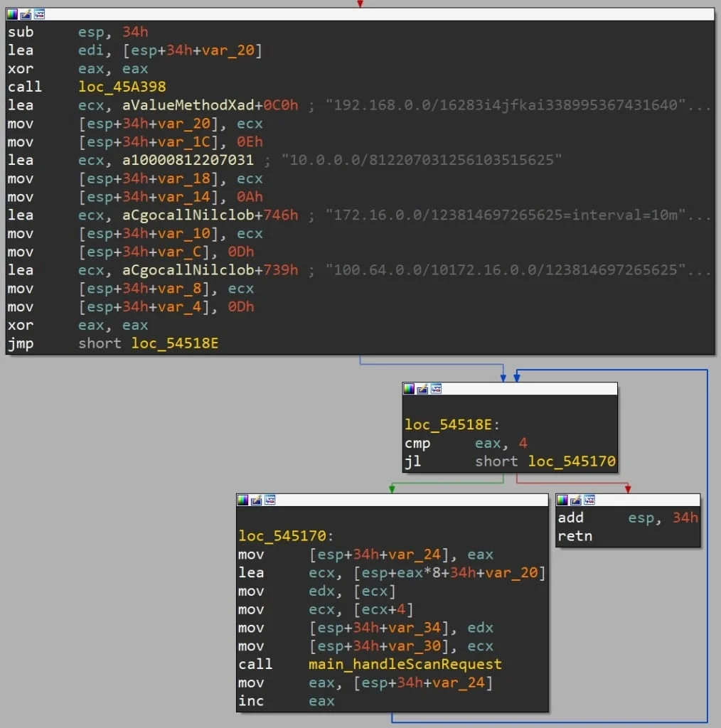This screenshot has width=721, height=728.
Task: Select the 'mov [esp+34h+var_24], eax' line
Action: click(366, 555)
